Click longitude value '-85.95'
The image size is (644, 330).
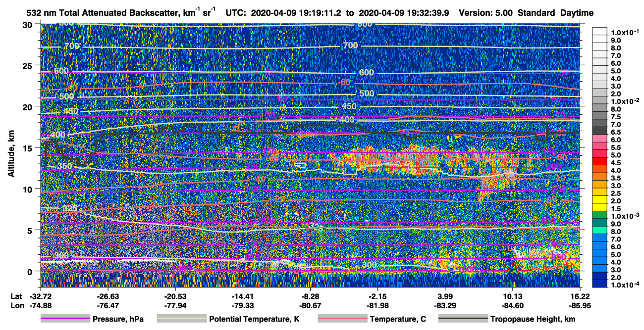click(581, 306)
